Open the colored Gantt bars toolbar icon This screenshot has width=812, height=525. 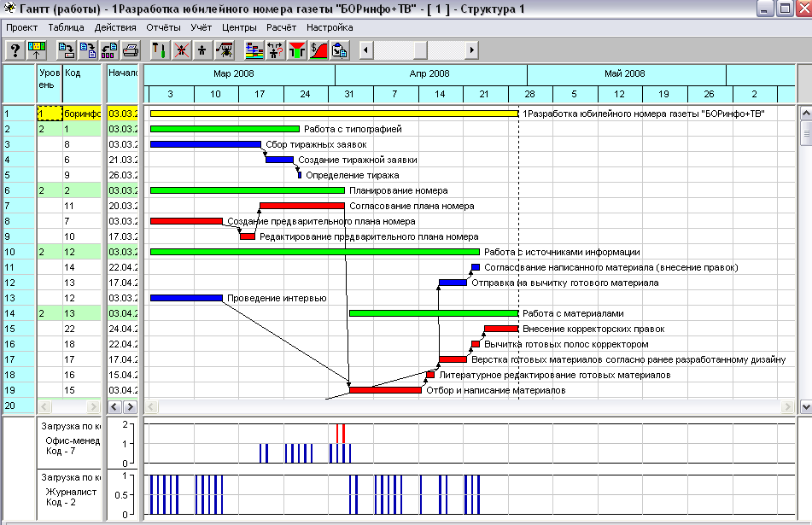[254, 50]
